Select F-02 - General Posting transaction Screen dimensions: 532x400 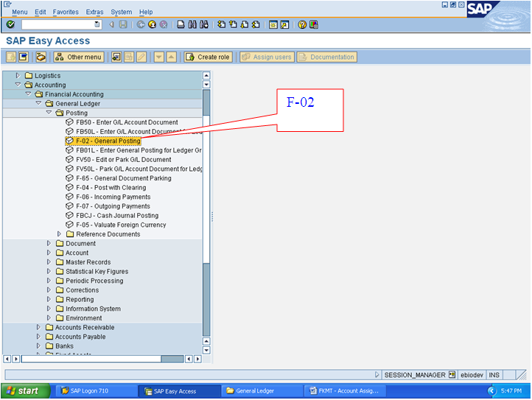tap(103, 141)
